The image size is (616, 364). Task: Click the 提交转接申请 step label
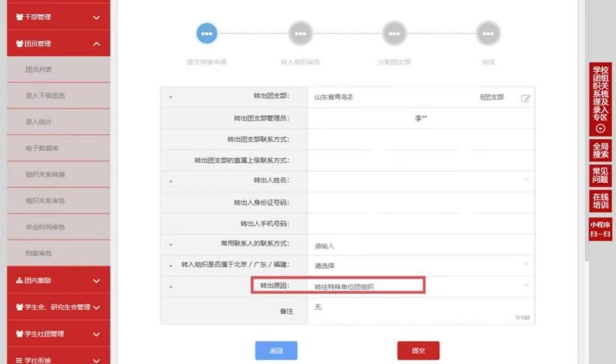pyautogui.click(x=207, y=62)
